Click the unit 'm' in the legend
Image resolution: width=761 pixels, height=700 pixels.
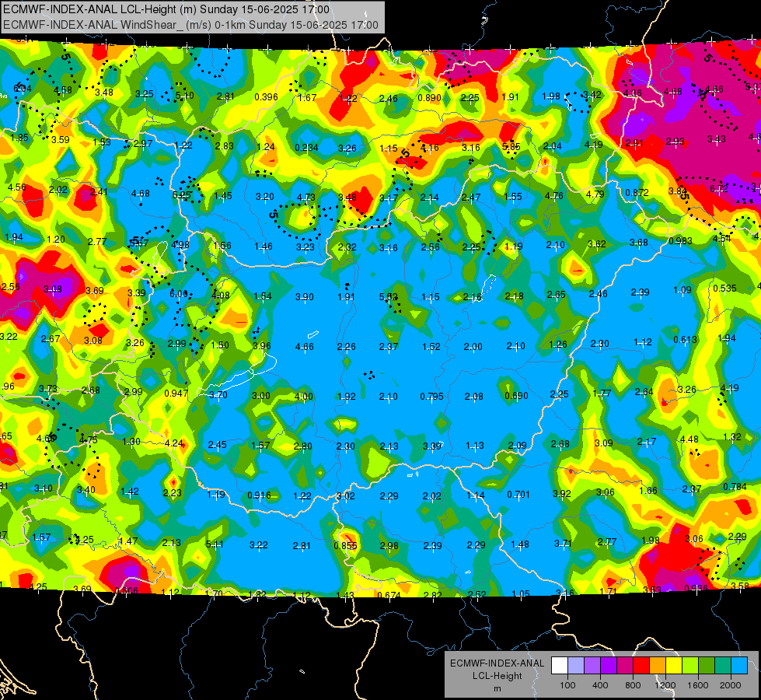coord(497,689)
